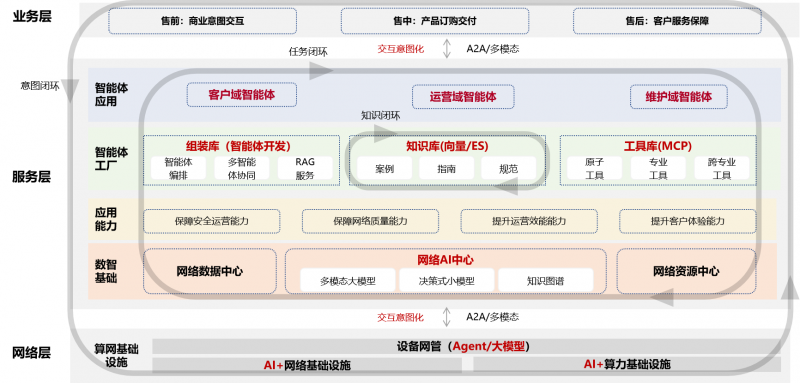
Task: Click the 指南 tile
Action: [446, 168]
